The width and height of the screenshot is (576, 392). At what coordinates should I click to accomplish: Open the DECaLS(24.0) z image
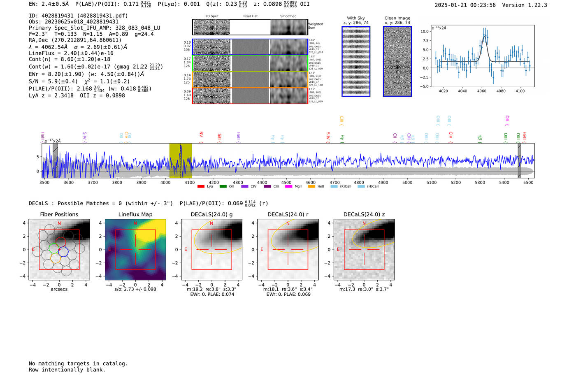(x=364, y=250)
